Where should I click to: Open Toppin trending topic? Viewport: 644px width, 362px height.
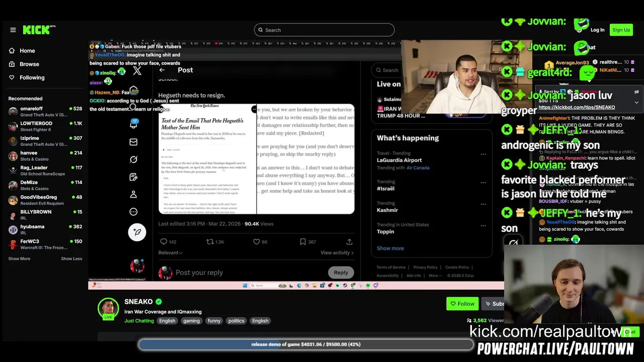pos(385,232)
